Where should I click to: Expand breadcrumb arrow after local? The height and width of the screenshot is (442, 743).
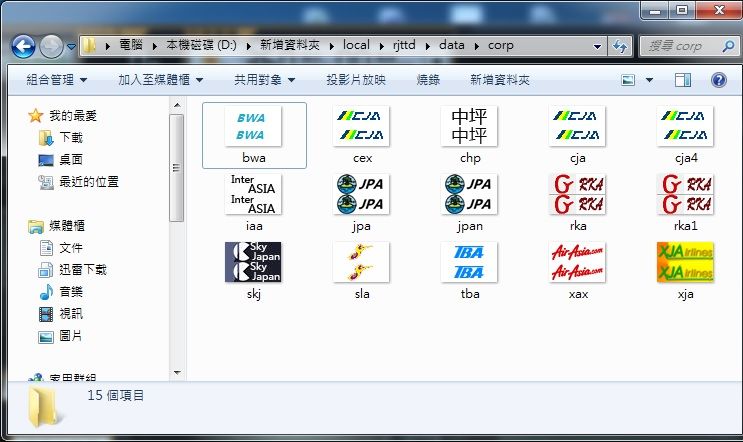click(x=381, y=46)
